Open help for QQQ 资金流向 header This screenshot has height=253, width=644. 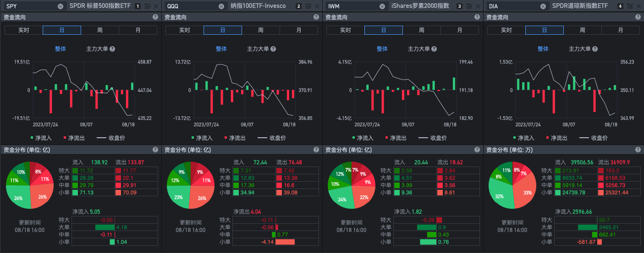(x=316, y=17)
